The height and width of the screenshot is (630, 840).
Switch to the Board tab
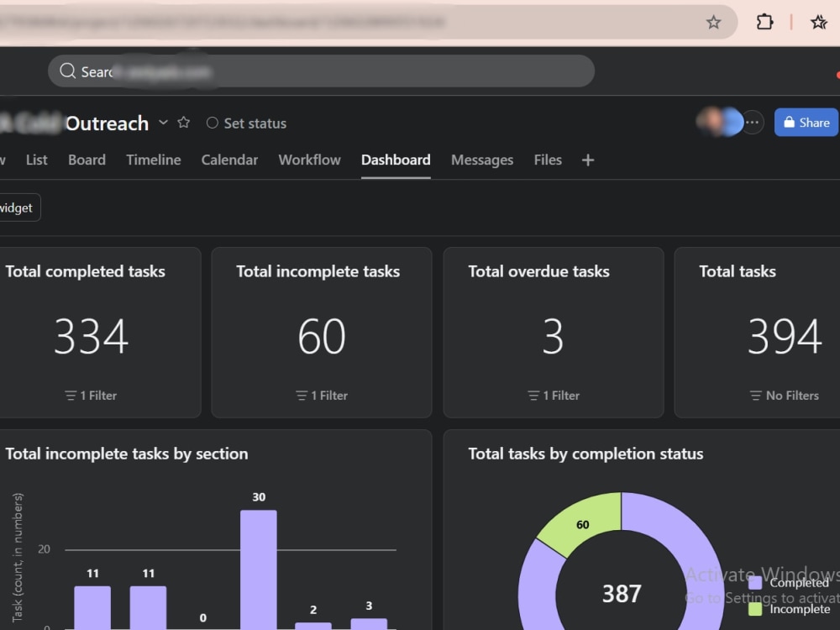pyautogui.click(x=87, y=160)
